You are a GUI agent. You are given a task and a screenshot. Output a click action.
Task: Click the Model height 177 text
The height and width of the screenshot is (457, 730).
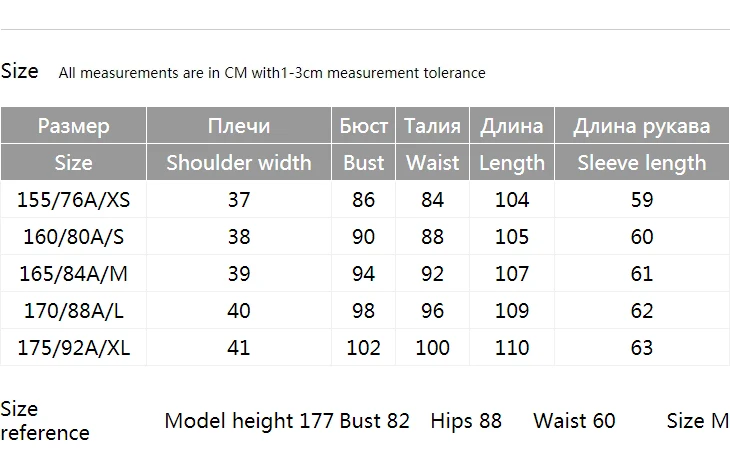coord(249,421)
